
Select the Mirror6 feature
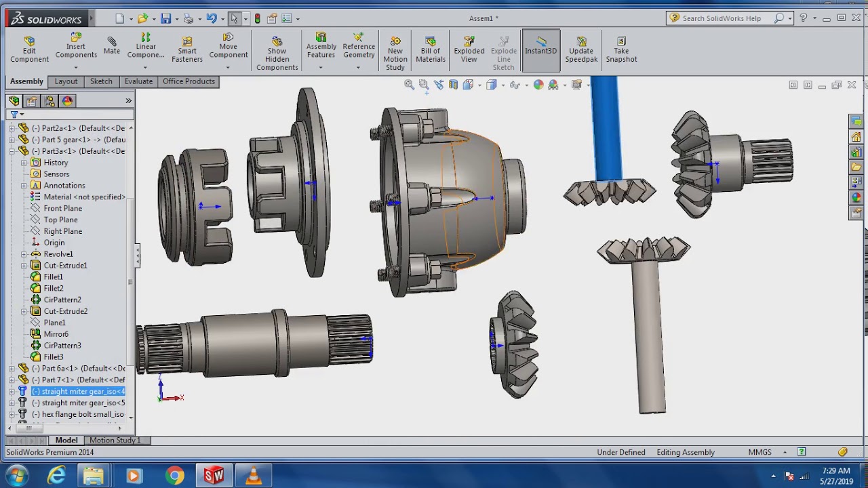[56, 334]
